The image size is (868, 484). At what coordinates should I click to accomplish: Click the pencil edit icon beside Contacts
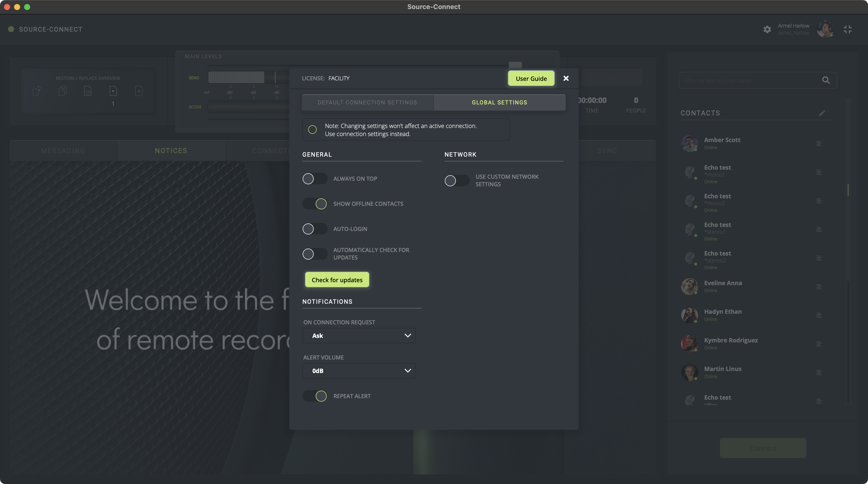click(822, 113)
